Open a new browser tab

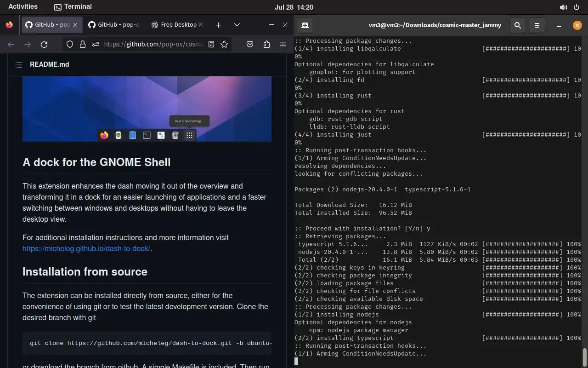pos(219,25)
